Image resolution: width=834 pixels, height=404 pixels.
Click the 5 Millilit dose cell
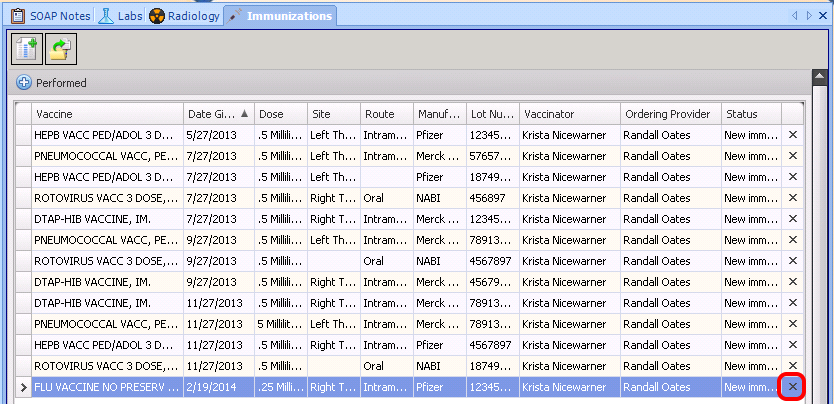point(280,324)
